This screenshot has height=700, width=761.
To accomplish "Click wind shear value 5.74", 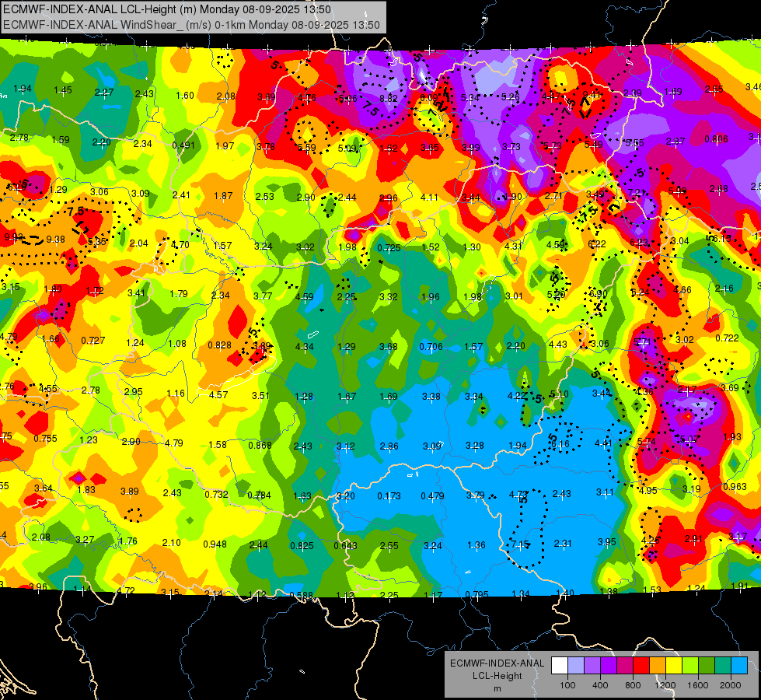I will (x=647, y=442).
